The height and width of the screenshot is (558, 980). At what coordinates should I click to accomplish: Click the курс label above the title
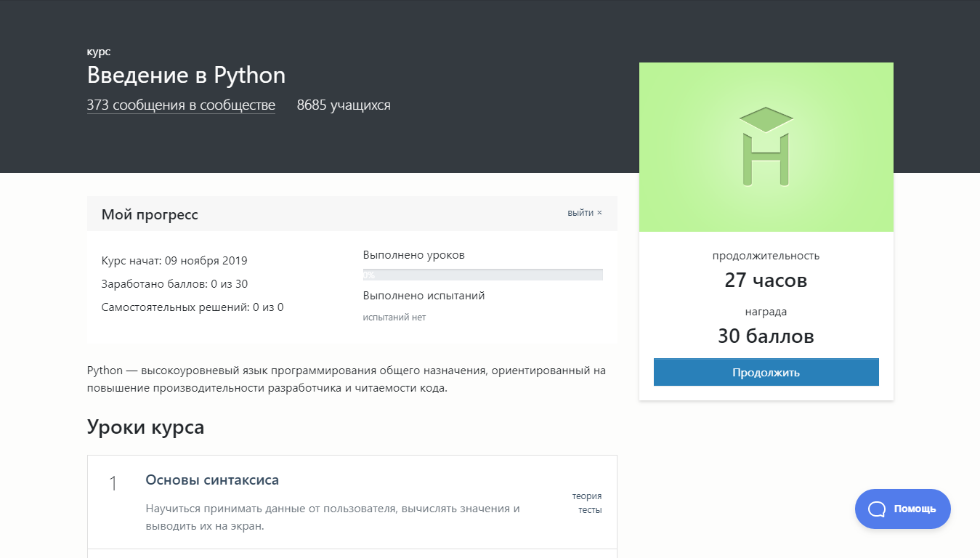[98, 51]
